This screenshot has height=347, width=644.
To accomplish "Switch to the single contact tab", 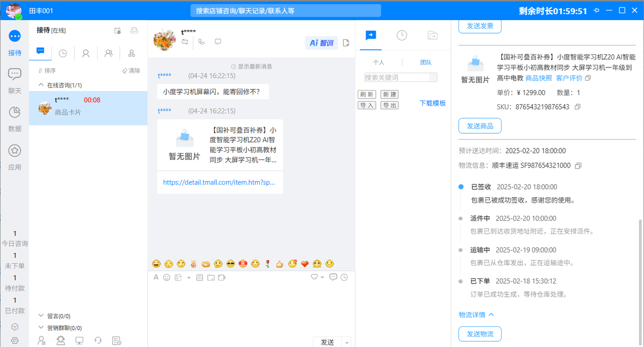I will click(86, 53).
